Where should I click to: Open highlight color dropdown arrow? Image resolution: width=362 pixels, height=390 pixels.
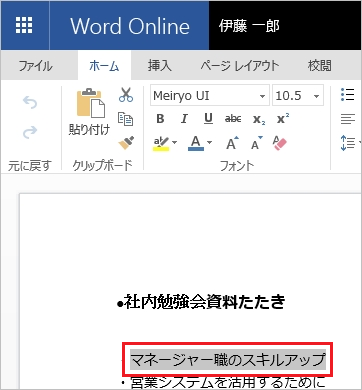pyautogui.click(x=175, y=143)
